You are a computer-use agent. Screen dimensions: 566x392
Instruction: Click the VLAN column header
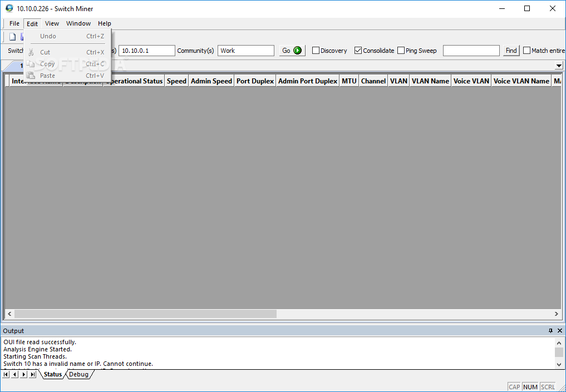(x=398, y=81)
